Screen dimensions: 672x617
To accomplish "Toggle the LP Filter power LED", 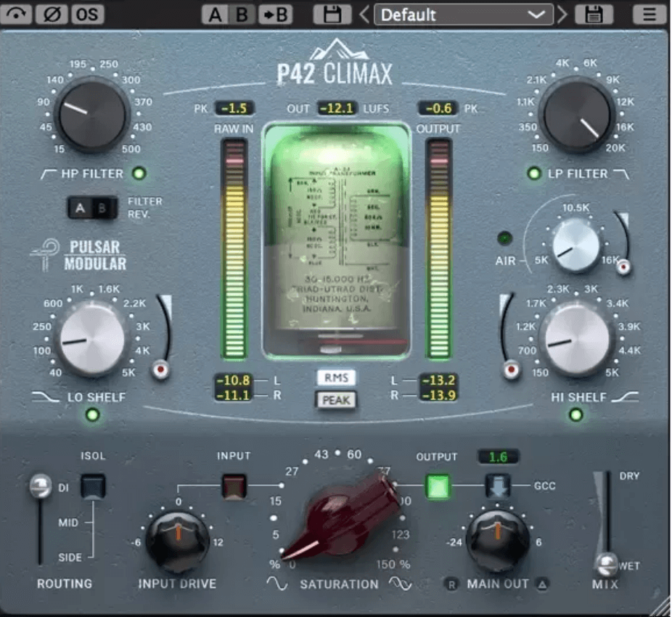I will pyautogui.click(x=535, y=173).
